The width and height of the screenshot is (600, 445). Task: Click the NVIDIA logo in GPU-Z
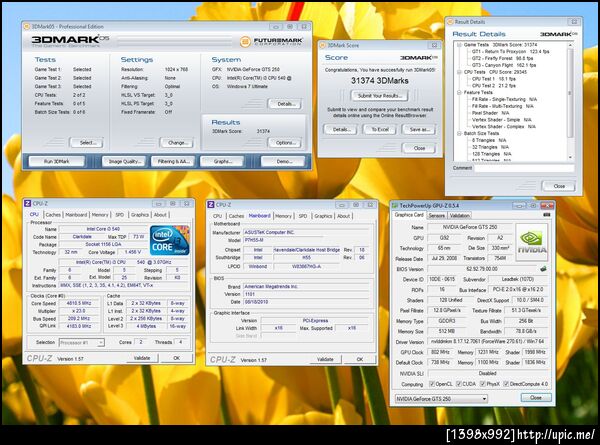click(532, 243)
